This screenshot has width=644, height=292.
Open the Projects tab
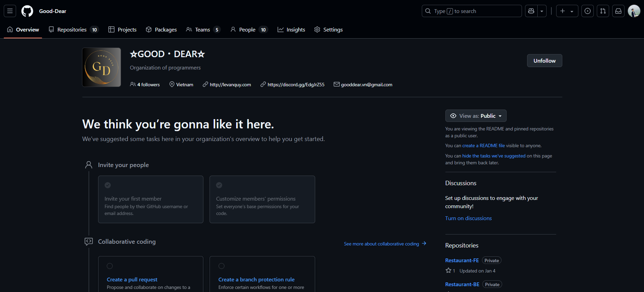coord(122,29)
